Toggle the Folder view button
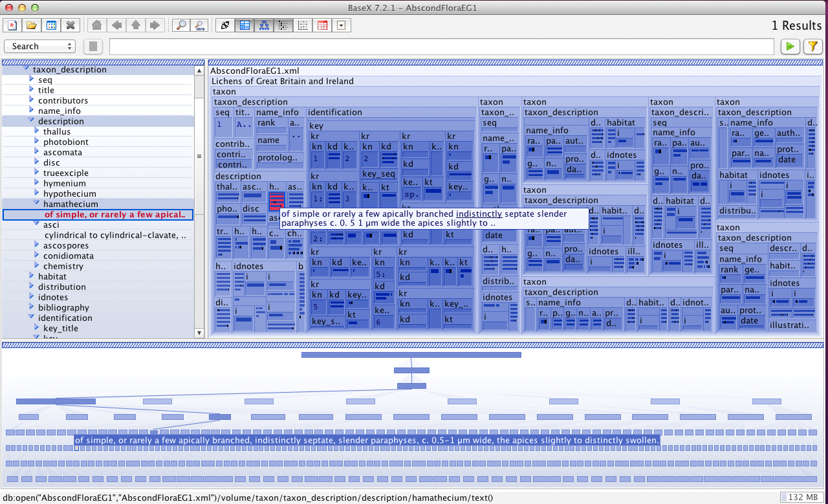 (283, 26)
